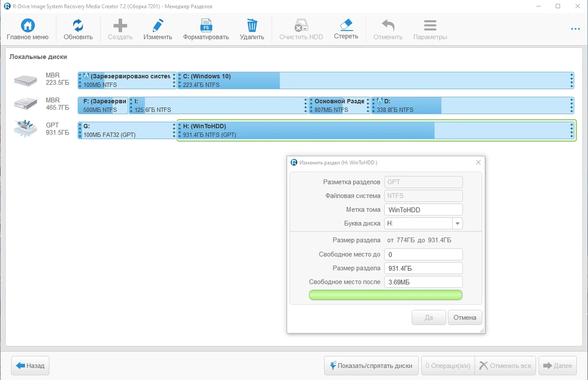Click the Свободное место после field
588x380 pixels.
click(423, 282)
